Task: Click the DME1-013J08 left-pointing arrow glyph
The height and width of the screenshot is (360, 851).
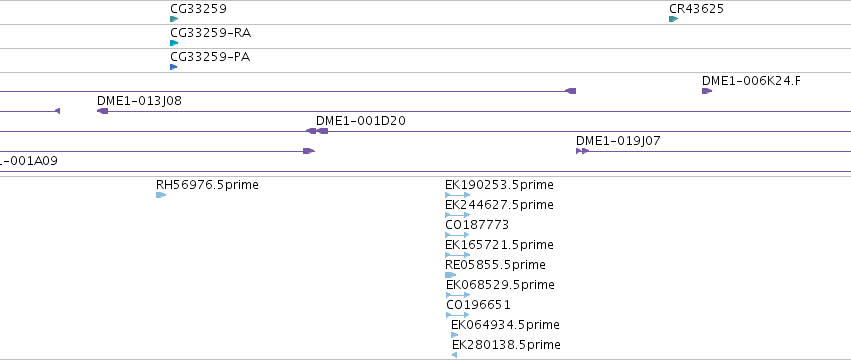Action: pos(102,111)
